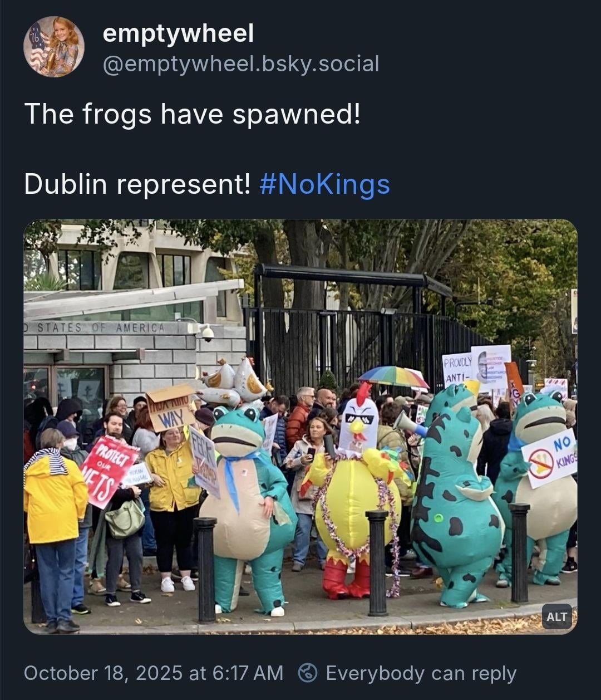The height and width of the screenshot is (700, 601).
Task: Click 'The frogs have spawned!' post text
Action: point(193,114)
